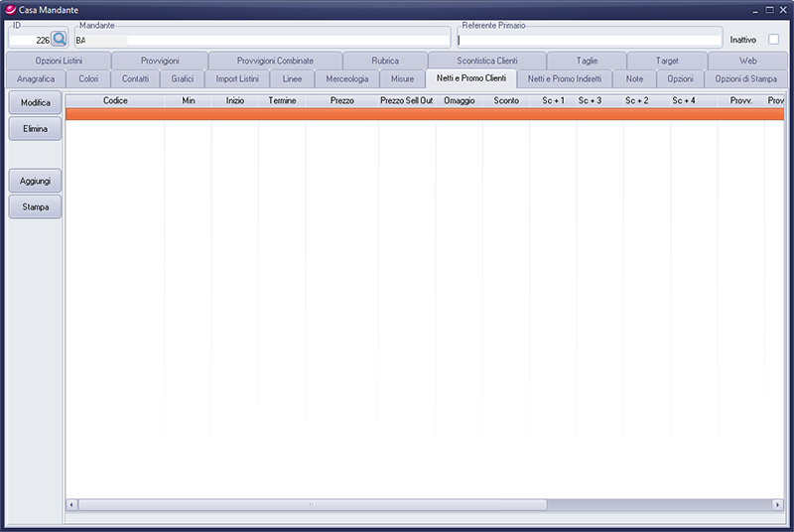Screen dimensions: 794x532
Task: Click the Aggiungi button
Action: point(36,181)
